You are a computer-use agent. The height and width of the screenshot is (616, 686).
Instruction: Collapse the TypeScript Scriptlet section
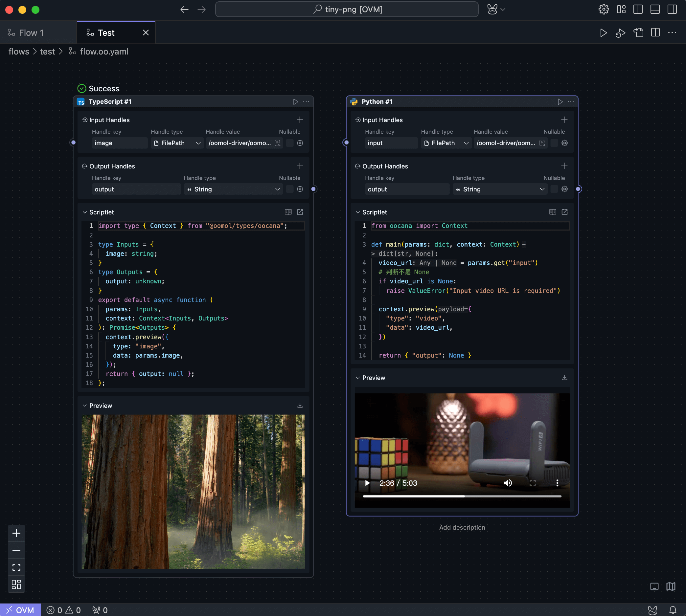85,212
